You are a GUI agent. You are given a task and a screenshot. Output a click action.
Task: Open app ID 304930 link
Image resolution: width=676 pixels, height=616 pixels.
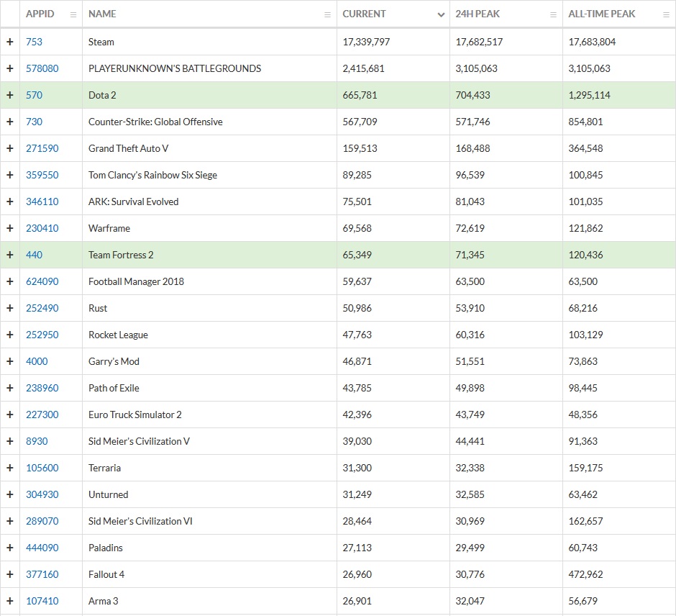42,494
